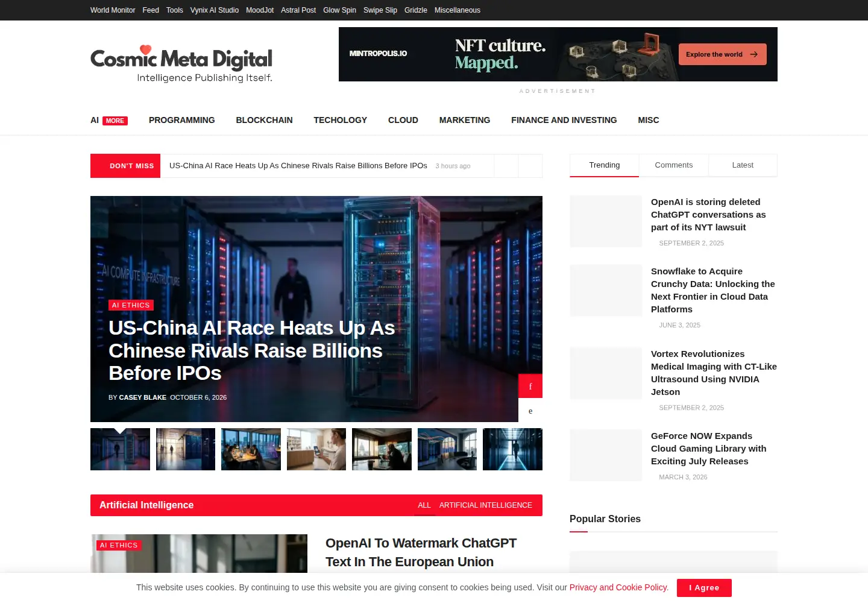Click AI Ethics tag on lower article
Screen dimensions: 868x603
tap(119, 545)
